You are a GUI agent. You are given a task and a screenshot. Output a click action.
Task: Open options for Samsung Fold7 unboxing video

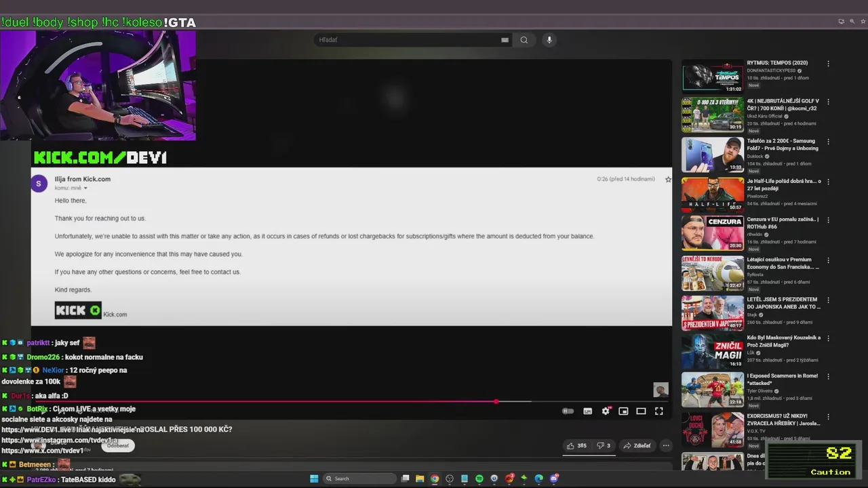click(828, 142)
